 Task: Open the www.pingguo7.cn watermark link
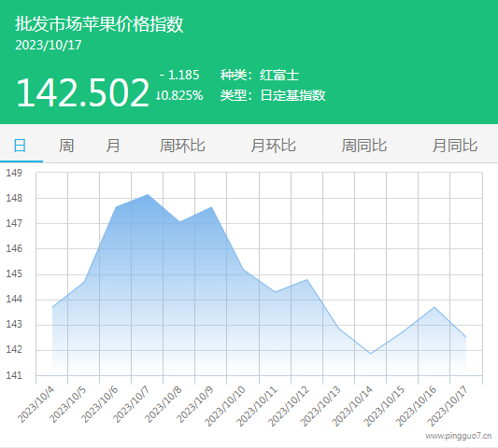pyautogui.click(x=459, y=436)
